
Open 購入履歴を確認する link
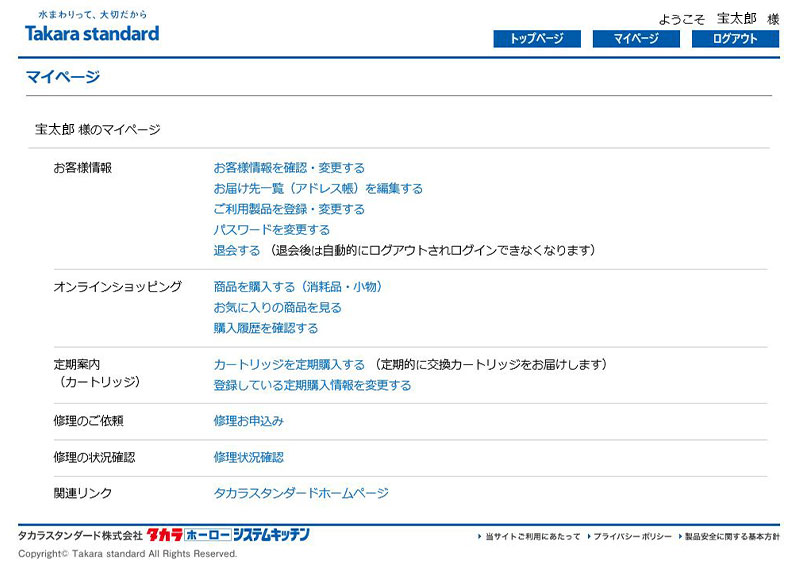265,328
